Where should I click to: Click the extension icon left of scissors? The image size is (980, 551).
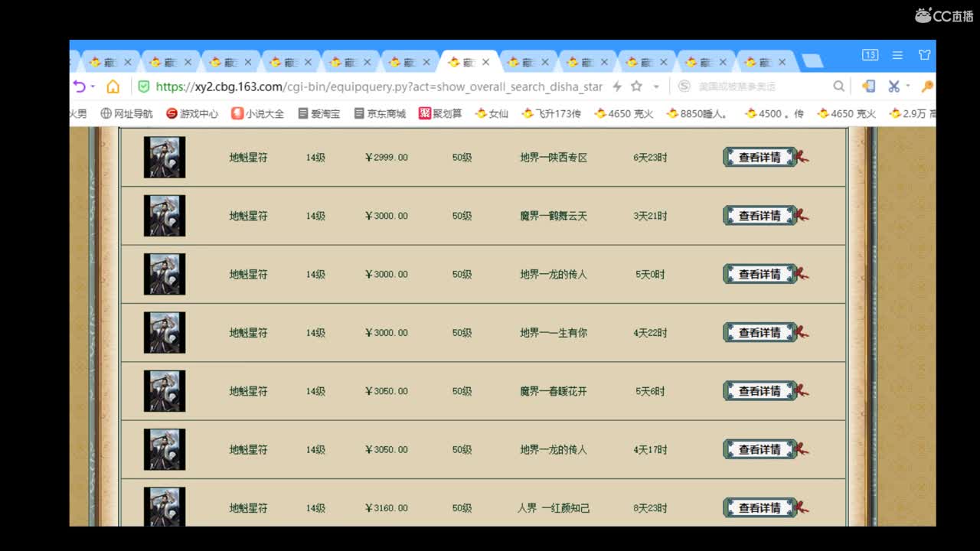(868, 86)
